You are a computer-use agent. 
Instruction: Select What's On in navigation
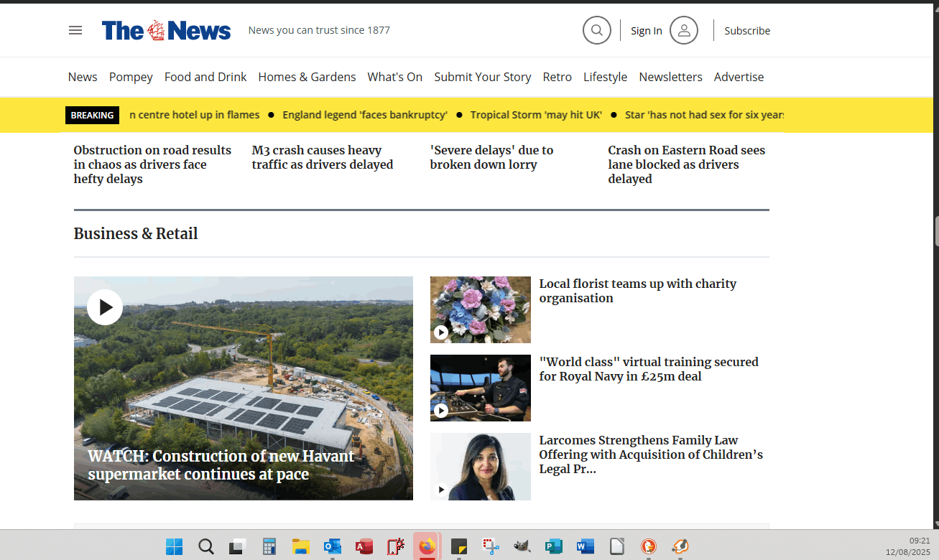click(x=394, y=77)
